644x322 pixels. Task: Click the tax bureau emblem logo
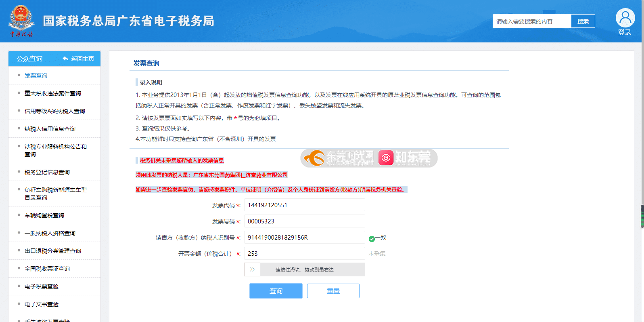coord(21,21)
